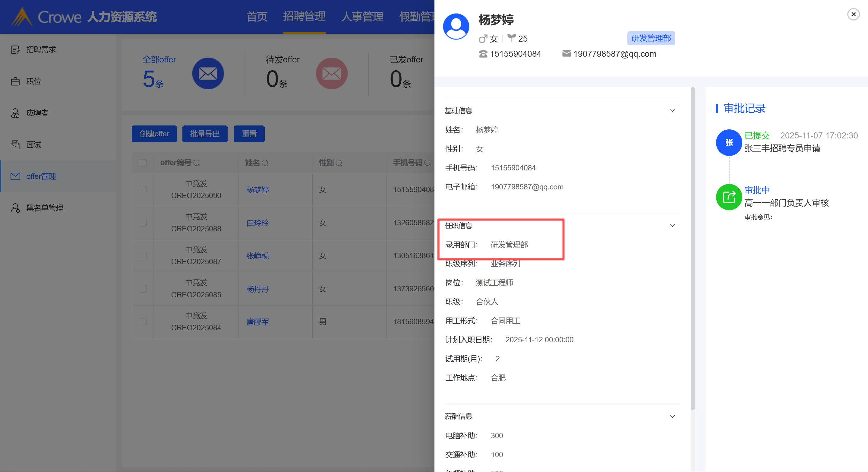Click the blue 全部offer mail icon

pyautogui.click(x=208, y=74)
